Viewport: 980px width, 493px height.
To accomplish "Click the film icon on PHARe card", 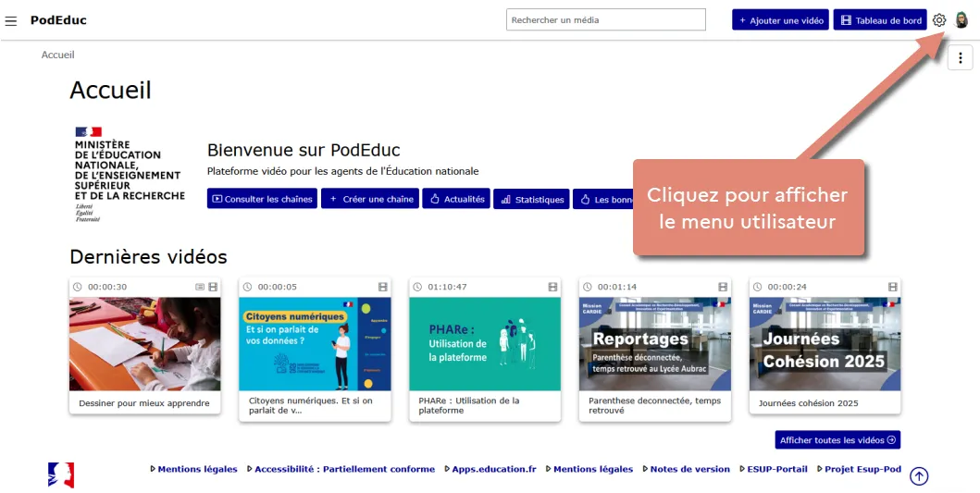I will coord(552,287).
